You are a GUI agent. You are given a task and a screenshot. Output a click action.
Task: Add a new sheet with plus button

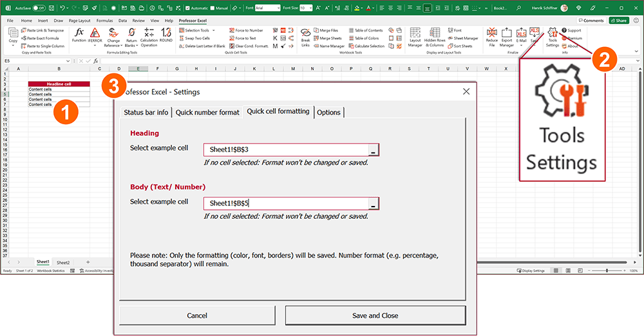(88, 262)
